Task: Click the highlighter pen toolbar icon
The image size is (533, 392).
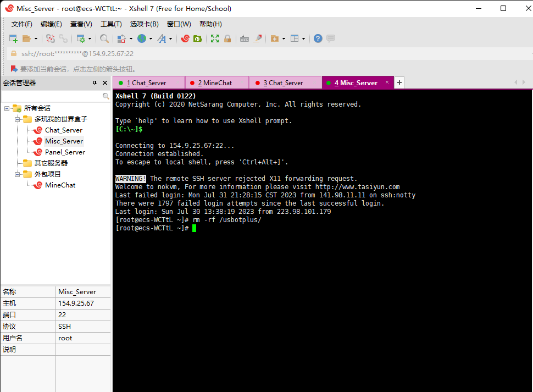Action: tap(257, 38)
